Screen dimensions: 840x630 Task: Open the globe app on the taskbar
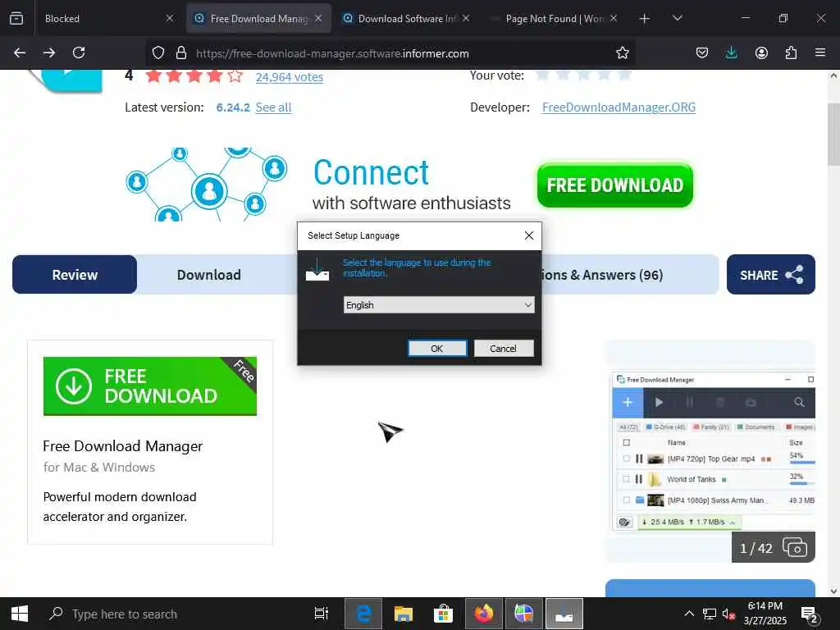[524, 614]
